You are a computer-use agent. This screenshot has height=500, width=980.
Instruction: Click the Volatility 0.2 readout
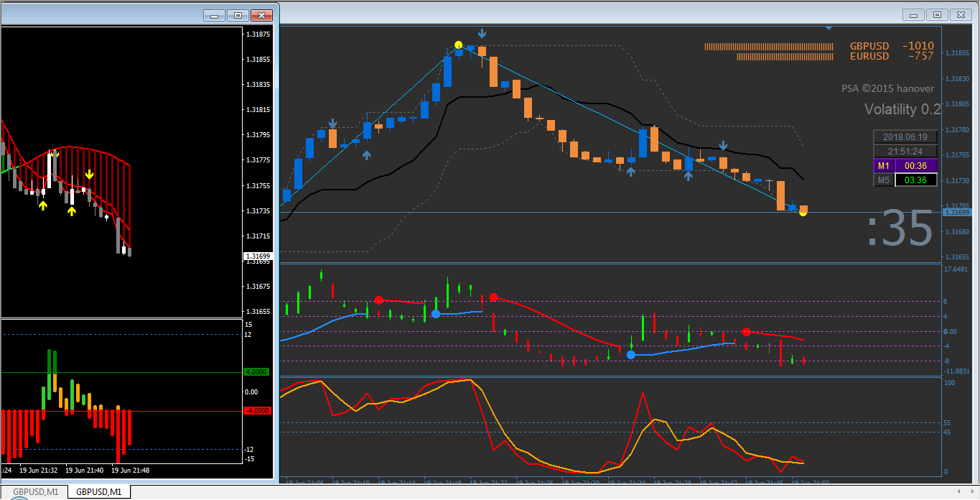click(902, 109)
